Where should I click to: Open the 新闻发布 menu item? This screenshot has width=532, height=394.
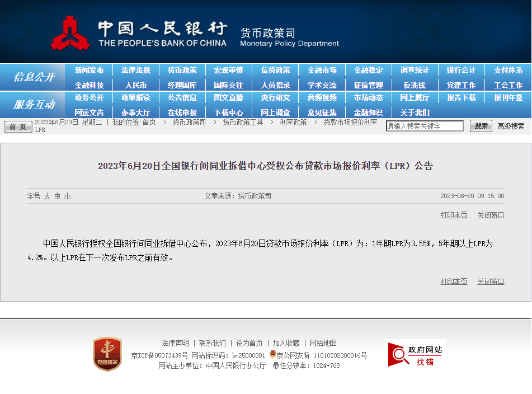pos(89,71)
